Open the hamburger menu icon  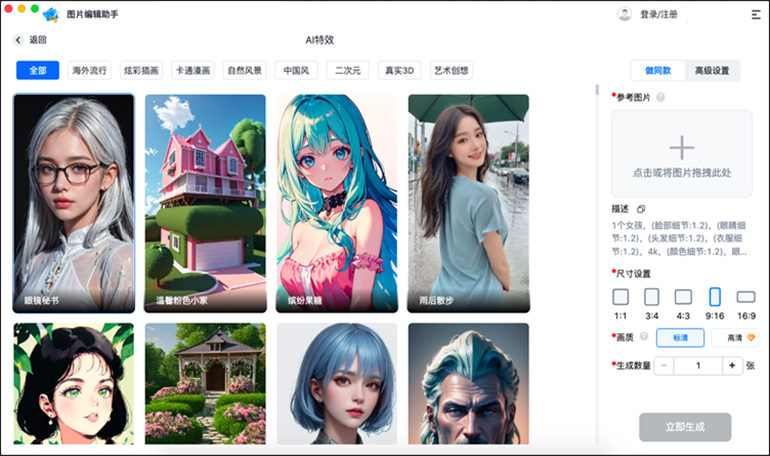click(x=756, y=15)
